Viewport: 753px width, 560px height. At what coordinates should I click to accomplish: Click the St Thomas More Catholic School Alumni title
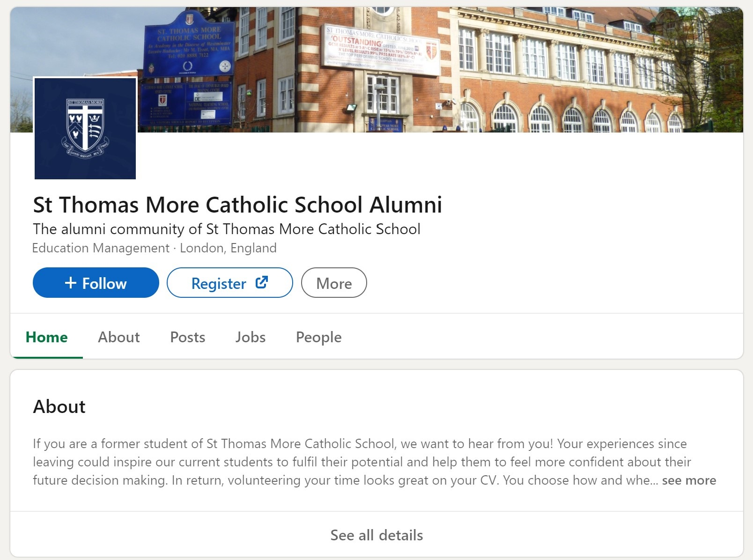coord(237,205)
